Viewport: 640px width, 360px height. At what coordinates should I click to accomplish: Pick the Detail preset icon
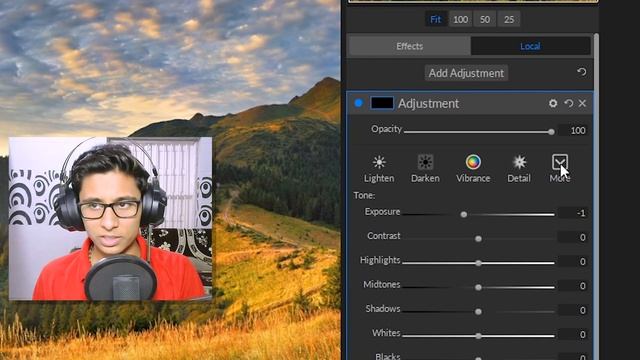coord(519,162)
